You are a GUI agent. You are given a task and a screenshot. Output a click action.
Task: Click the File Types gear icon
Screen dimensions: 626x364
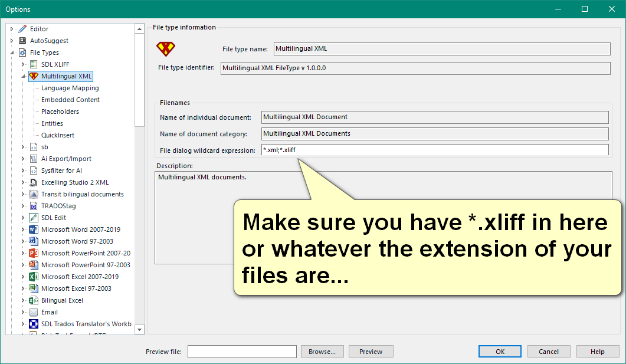pos(23,53)
